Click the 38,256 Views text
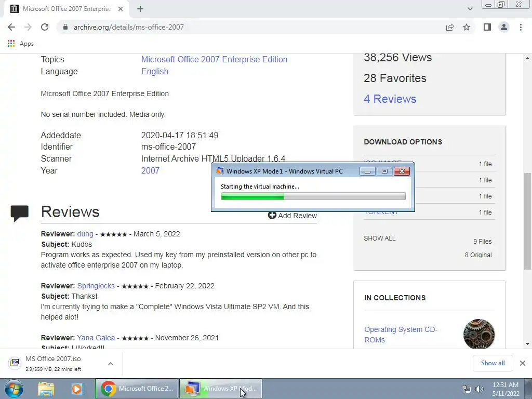The width and height of the screenshot is (532, 399). coord(397,57)
